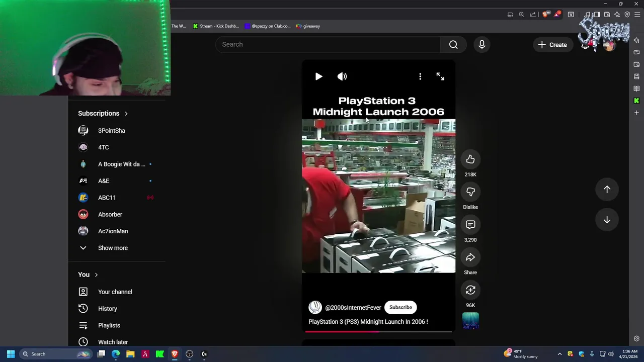Open the @spazzy on Club bookmark
This screenshot has width=644, height=362.
[x=268, y=26]
